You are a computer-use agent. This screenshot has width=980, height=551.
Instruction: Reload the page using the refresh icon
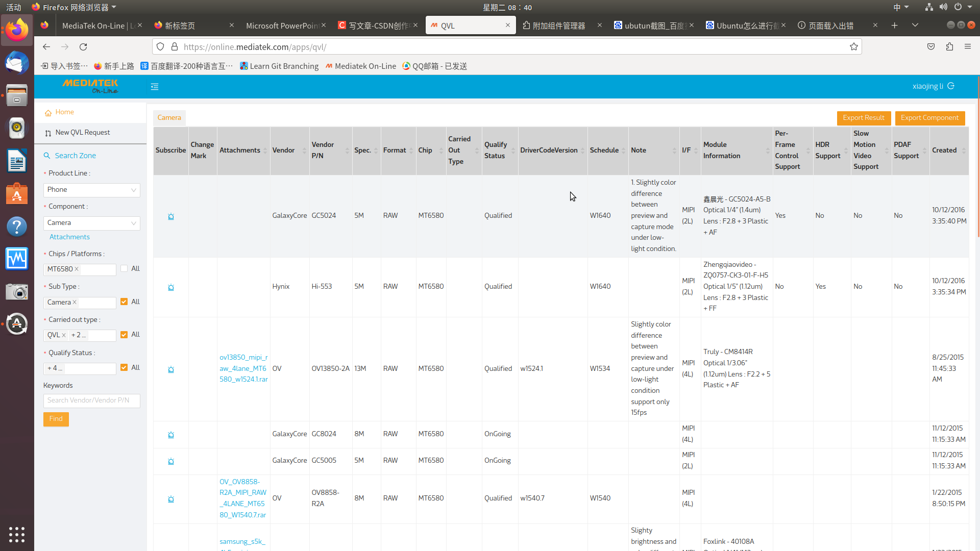pyautogui.click(x=83, y=47)
